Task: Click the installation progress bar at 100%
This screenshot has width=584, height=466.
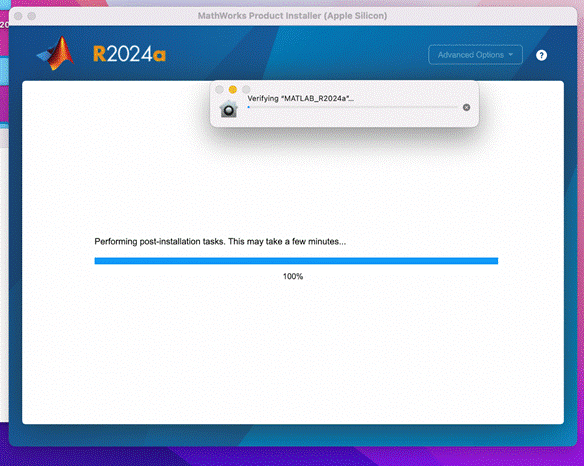Action: (x=296, y=261)
